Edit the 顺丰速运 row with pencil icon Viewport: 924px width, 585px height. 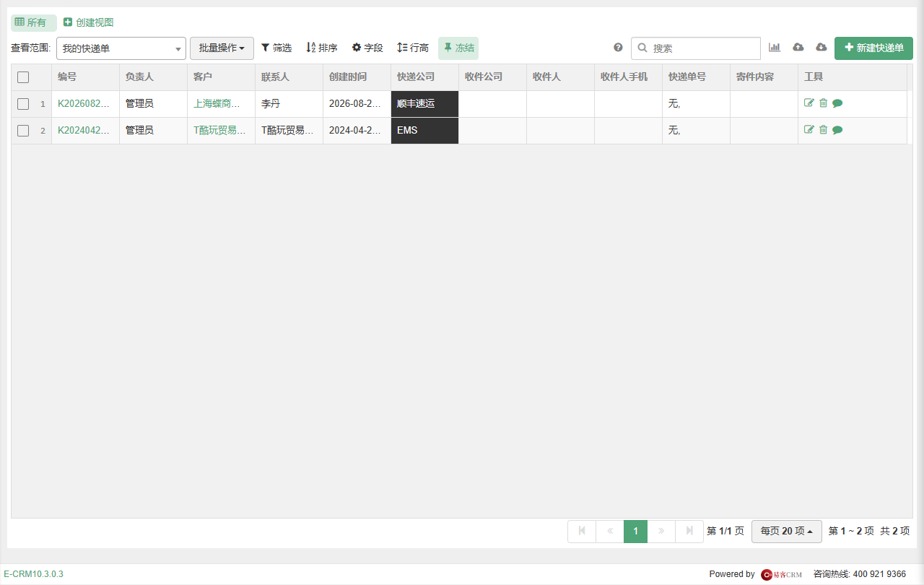[809, 103]
